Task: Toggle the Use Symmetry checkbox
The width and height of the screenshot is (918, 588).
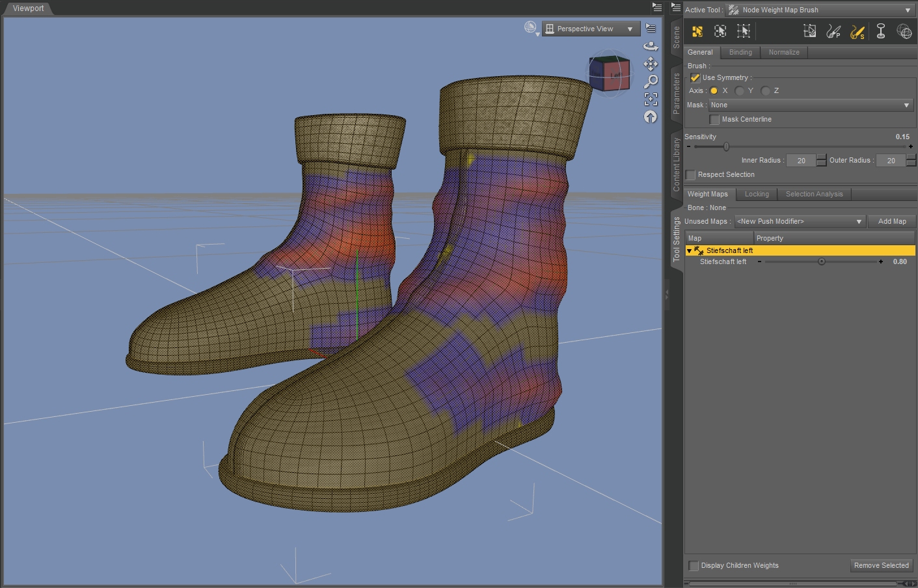Action: (695, 77)
